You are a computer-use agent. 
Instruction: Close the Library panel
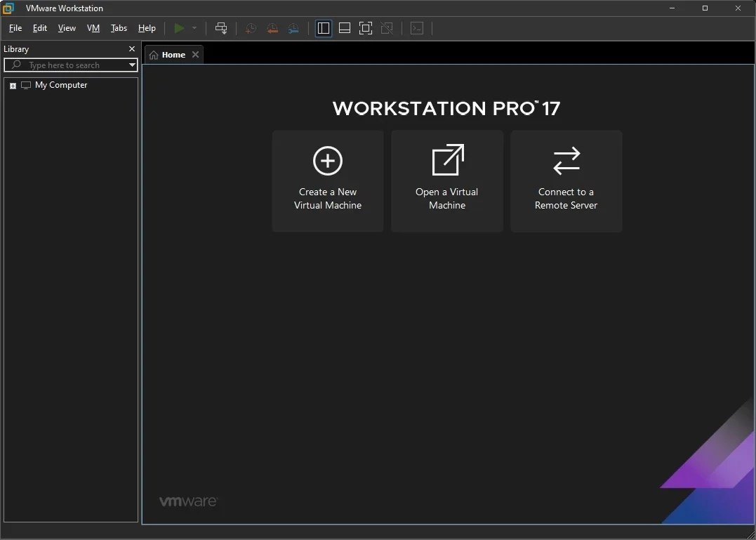click(132, 48)
